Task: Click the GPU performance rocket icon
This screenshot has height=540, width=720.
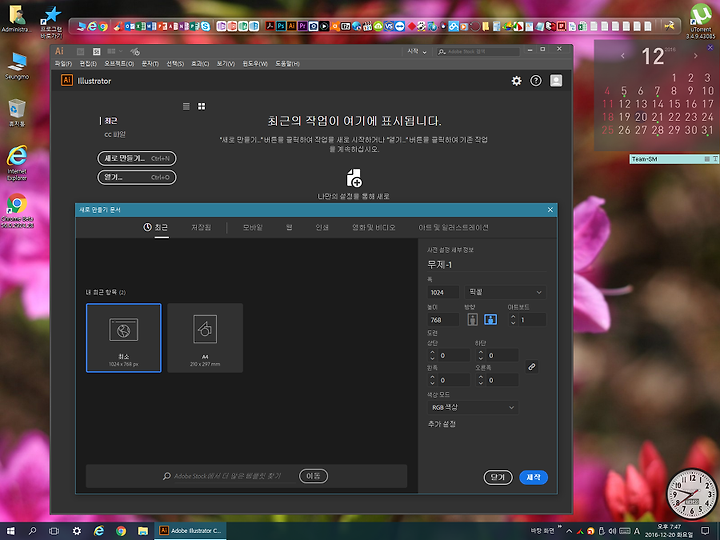Action: [x=135, y=51]
